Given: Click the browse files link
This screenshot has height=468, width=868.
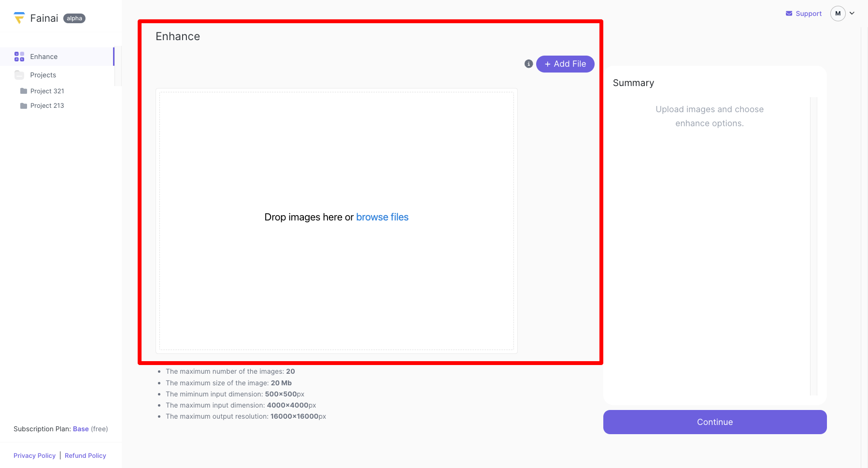Looking at the screenshot, I should point(382,217).
